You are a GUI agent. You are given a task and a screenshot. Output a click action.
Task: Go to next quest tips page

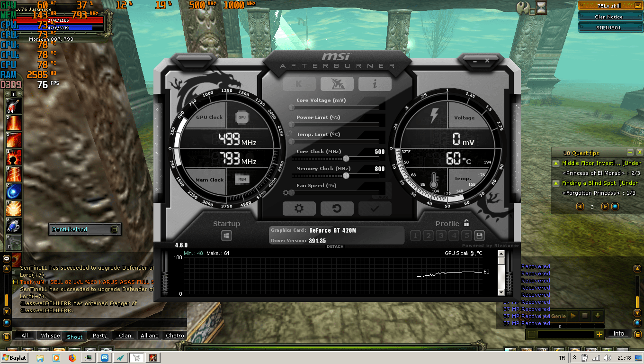[605, 207]
